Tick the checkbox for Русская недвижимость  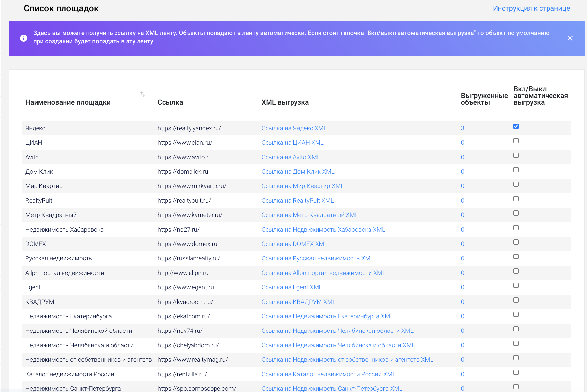[x=516, y=257]
